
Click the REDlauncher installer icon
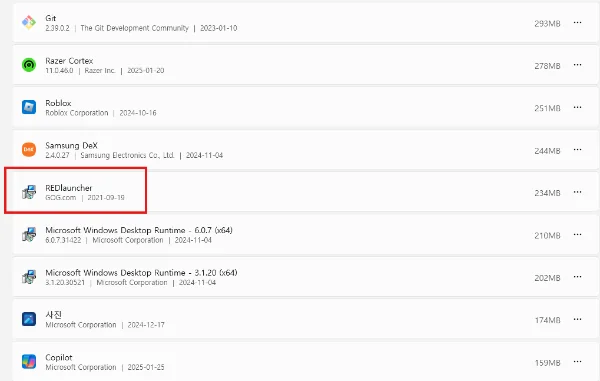coord(29,192)
